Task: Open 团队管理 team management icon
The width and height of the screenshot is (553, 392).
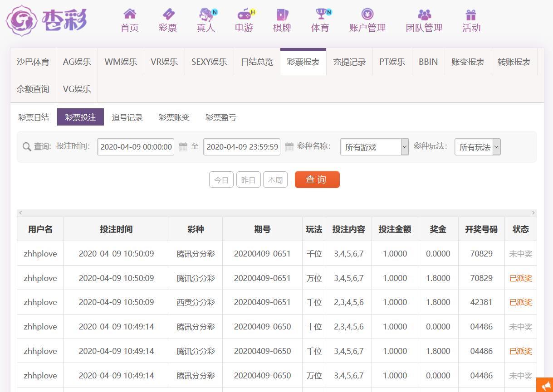Action: tap(424, 15)
